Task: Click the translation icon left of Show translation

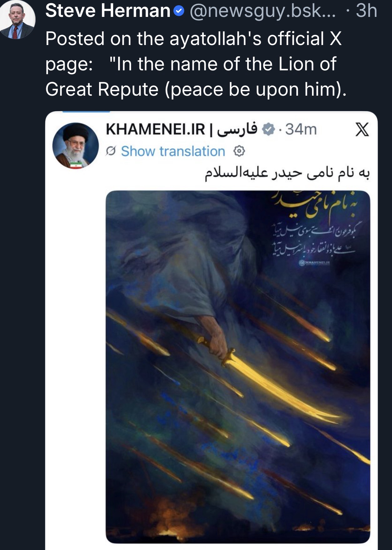Action: tap(111, 151)
